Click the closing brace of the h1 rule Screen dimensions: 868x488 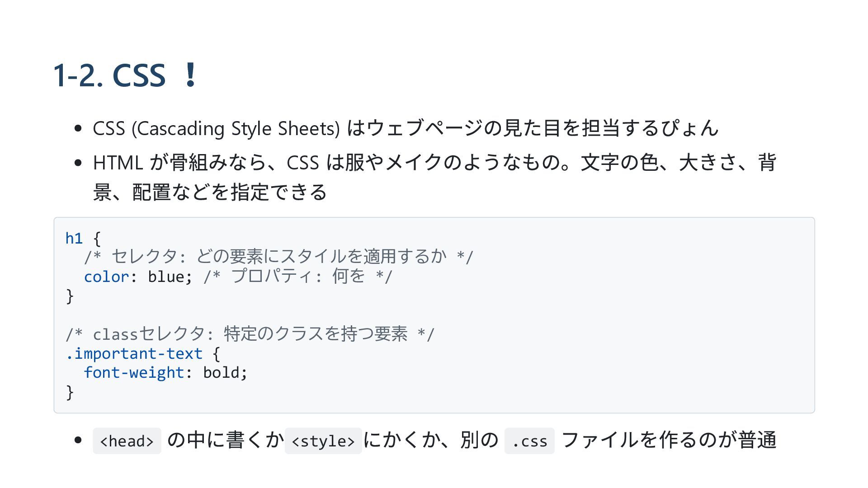pyautogui.click(x=70, y=296)
